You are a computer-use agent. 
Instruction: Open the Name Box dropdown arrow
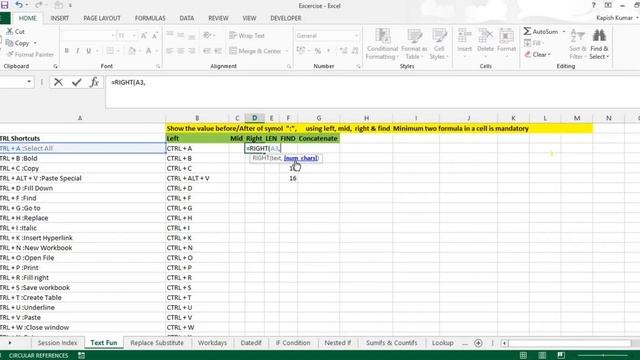(29, 82)
